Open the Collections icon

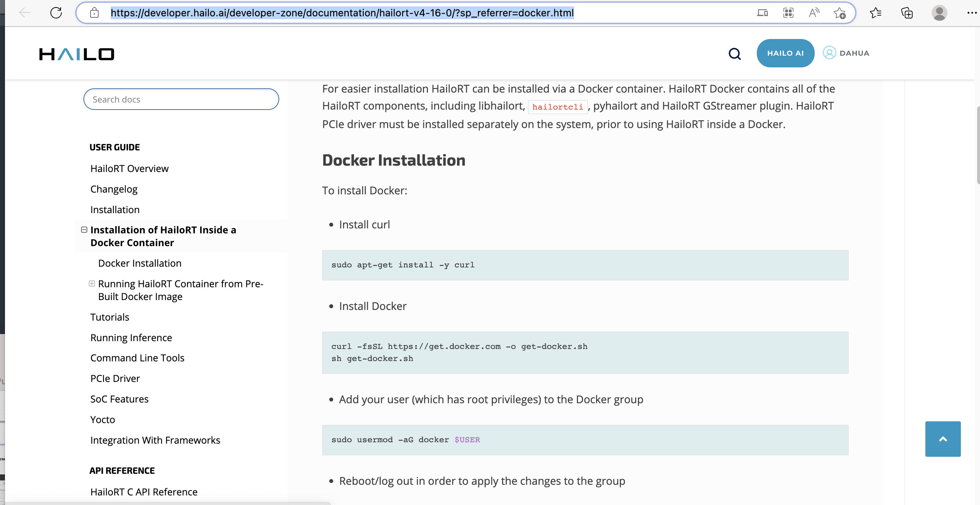click(907, 12)
